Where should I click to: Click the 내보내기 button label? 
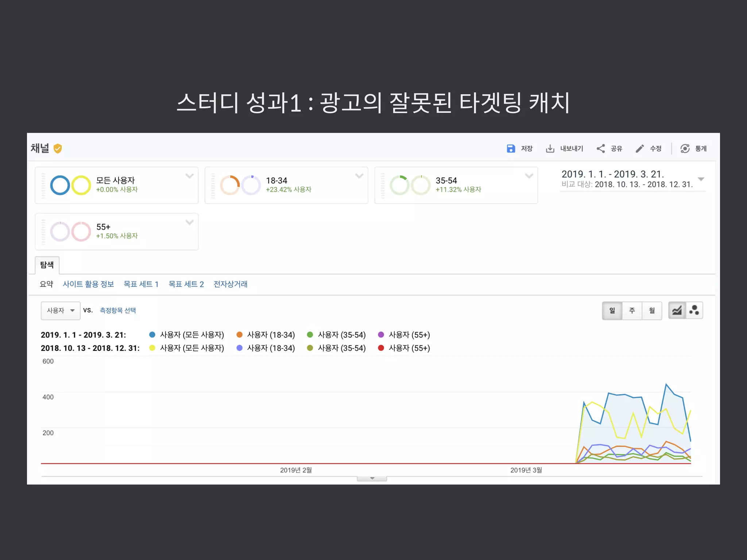[572, 148]
